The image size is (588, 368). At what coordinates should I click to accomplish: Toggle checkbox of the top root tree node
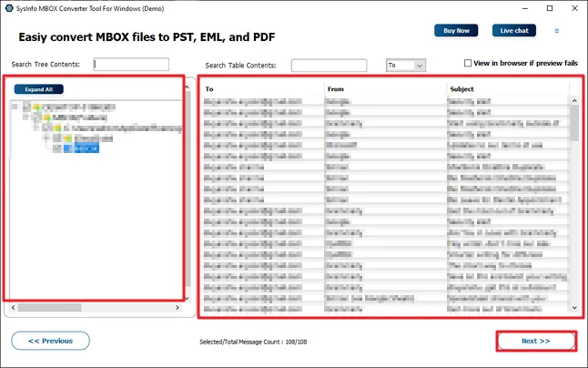(26, 107)
